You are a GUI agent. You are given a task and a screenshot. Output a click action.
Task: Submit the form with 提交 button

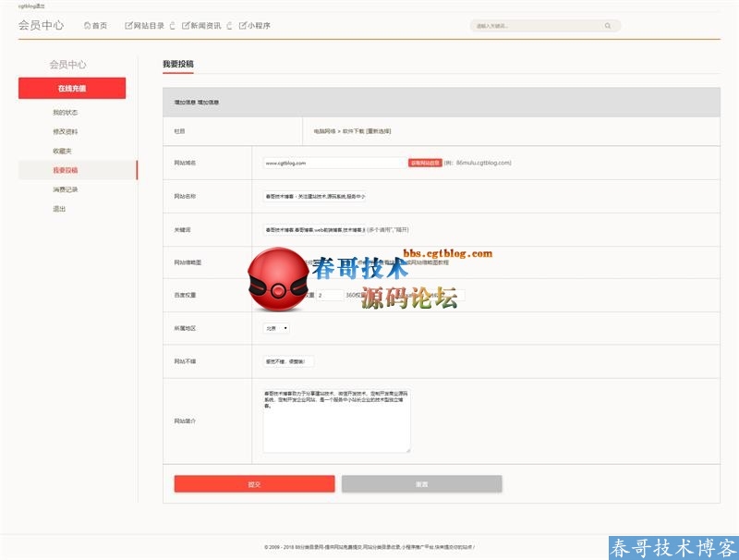pyautogui.click(x=254, y=484)
